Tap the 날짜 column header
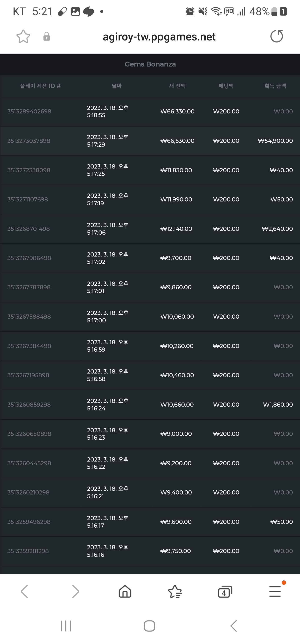 (117, 86)
